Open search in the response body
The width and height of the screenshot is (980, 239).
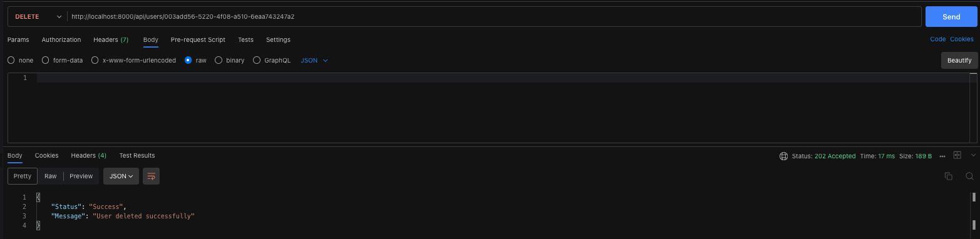(969, 176)
